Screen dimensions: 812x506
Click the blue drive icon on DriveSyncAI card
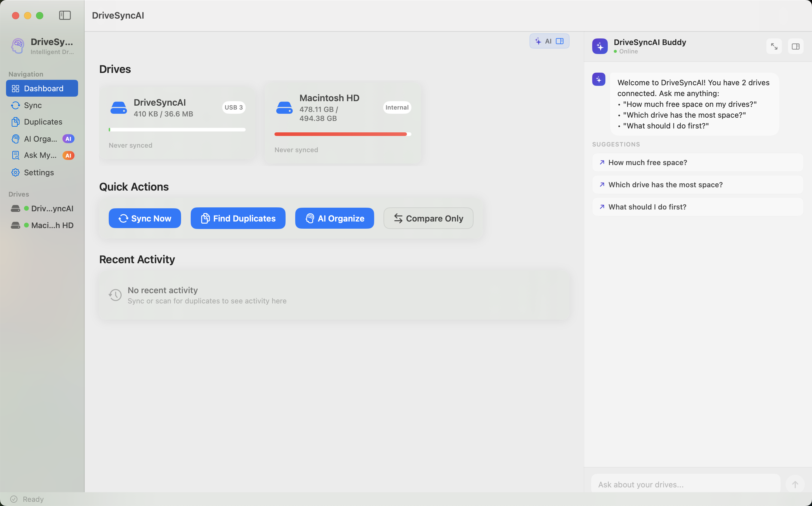pos(119,108)
